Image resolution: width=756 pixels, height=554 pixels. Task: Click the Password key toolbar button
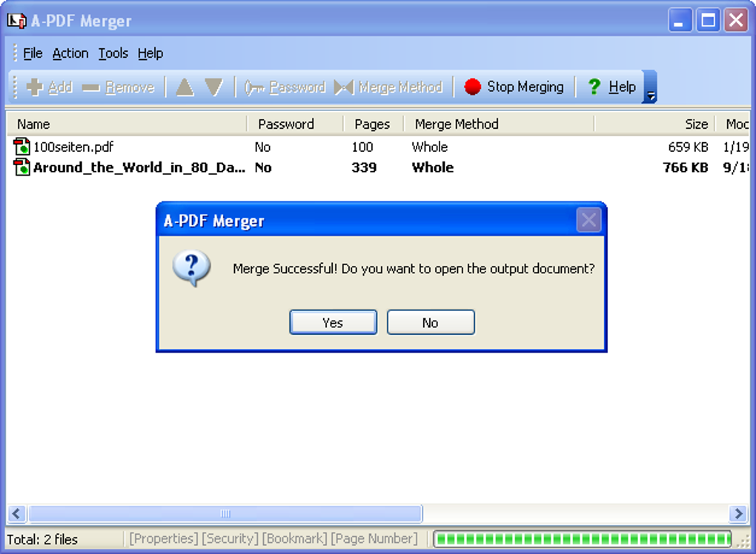(x=285, y=87)
